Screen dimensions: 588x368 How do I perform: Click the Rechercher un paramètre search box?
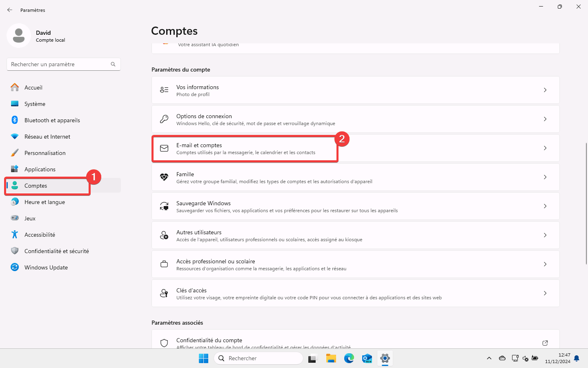pos(59,64)
